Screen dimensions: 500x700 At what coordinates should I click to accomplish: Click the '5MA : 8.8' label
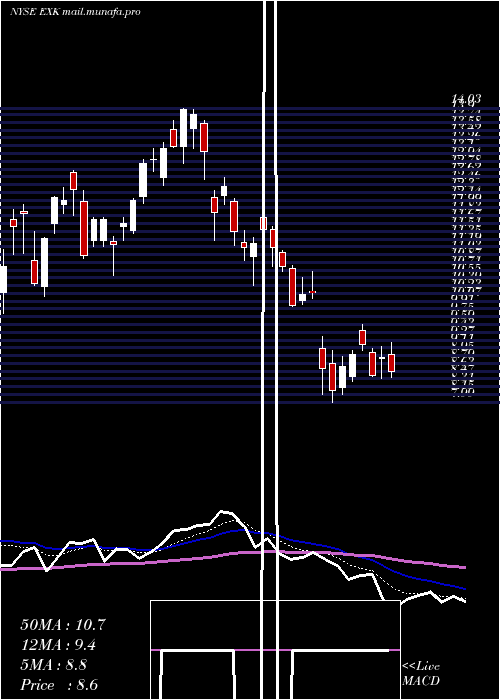54,665
